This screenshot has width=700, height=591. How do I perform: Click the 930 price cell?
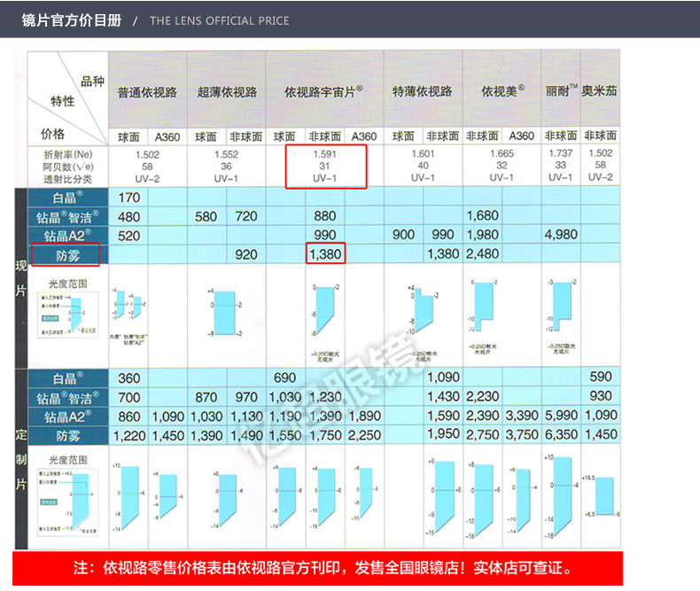601,396
